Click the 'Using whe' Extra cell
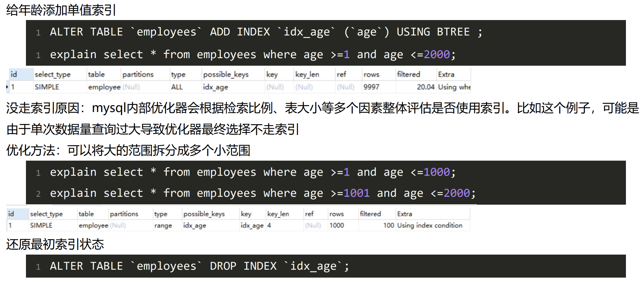 [454, 87]
